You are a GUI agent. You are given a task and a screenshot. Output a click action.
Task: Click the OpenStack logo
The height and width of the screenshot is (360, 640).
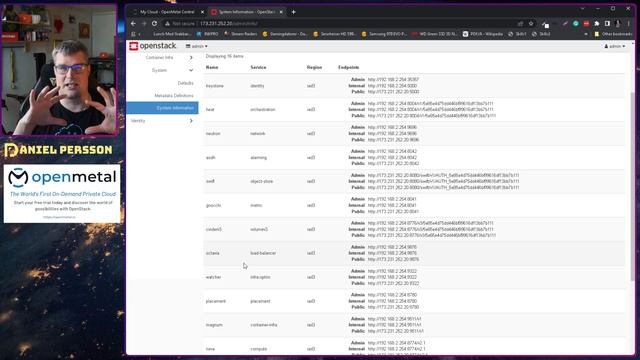[x=153, y=46]
